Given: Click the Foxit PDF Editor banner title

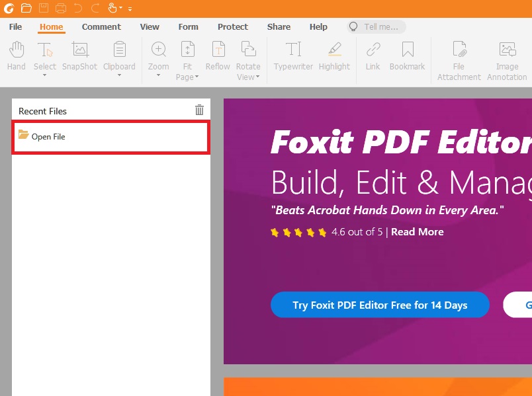Looking at the screenshot, I should (402, 141).
